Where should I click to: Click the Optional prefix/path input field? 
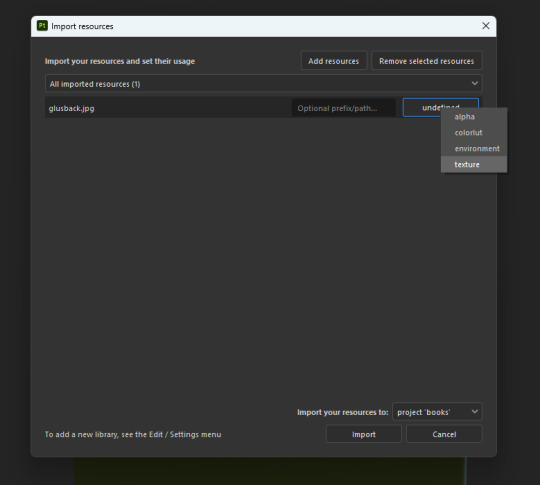(x=344, y=108)
